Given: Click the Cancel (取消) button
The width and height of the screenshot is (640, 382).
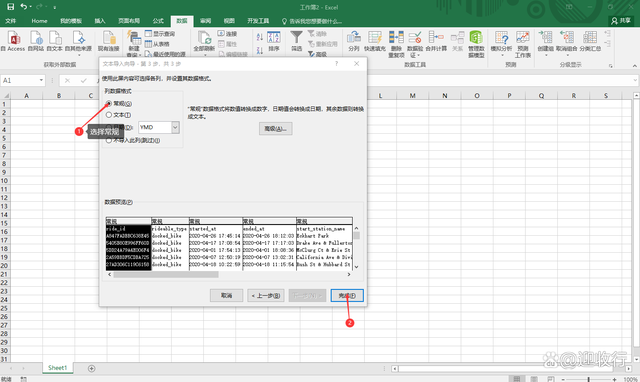Looking at the screenshot, I should pos(227,295).
